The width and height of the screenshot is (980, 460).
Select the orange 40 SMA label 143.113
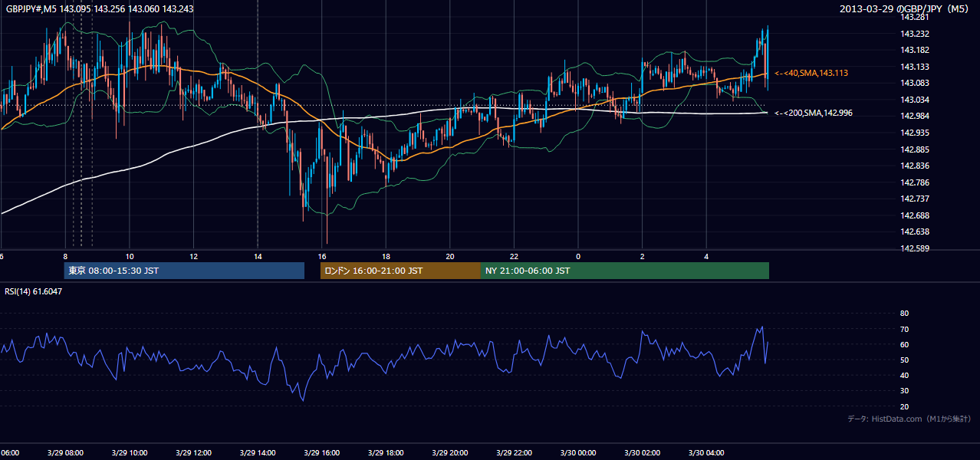pyautogui.click(x=811, y=73)
